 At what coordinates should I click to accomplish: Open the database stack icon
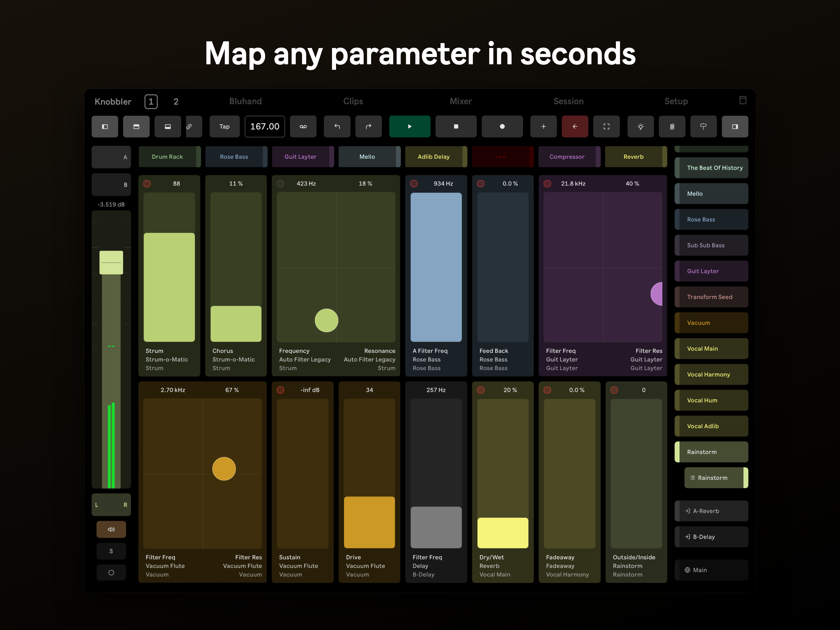[672, 126]
